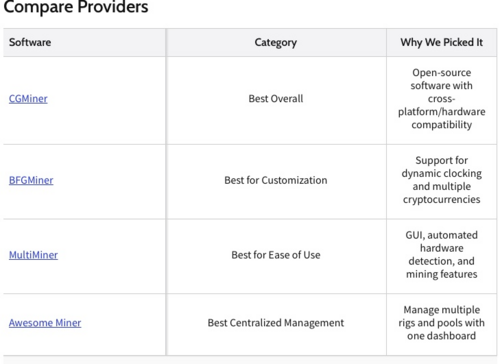Click the word compatibility in CGMiner row
Screen dimensions: 500x364
(442, 125)
